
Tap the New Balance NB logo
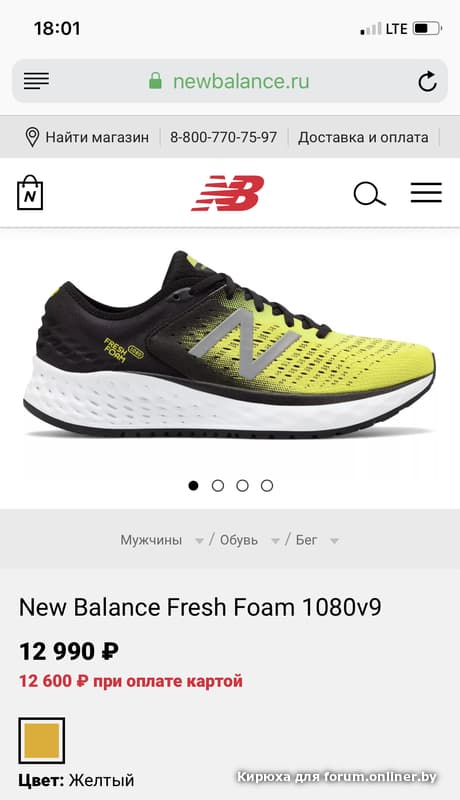pos(228,193)
